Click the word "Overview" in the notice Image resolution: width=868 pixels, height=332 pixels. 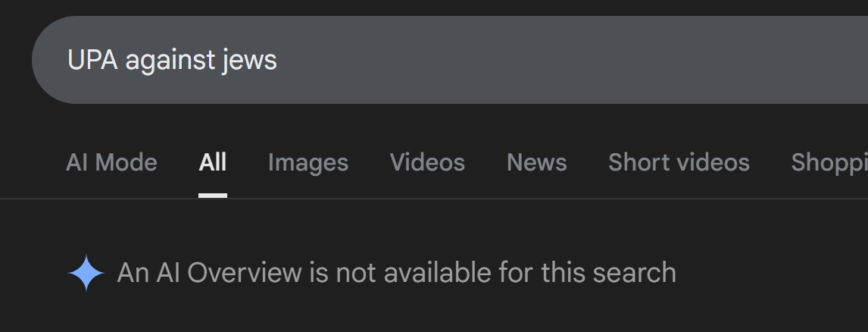tap(245, 273)
